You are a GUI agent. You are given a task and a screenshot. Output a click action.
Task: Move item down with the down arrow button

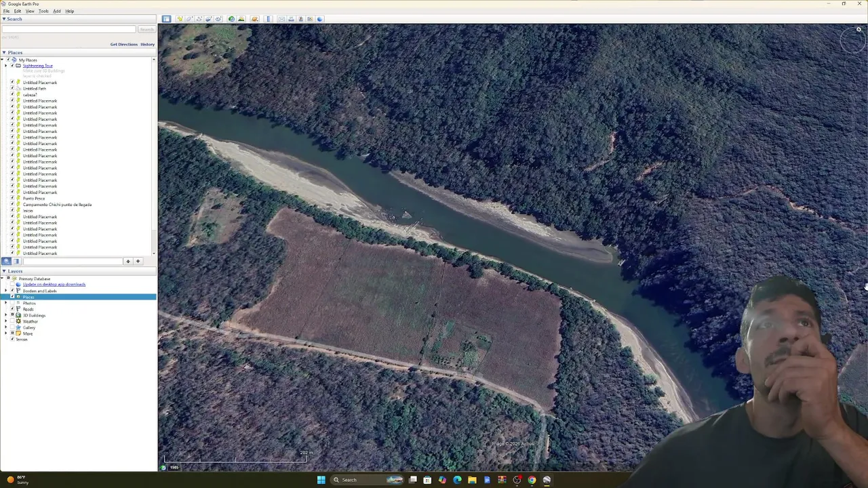pyautogui.click(x=138, y=261)
